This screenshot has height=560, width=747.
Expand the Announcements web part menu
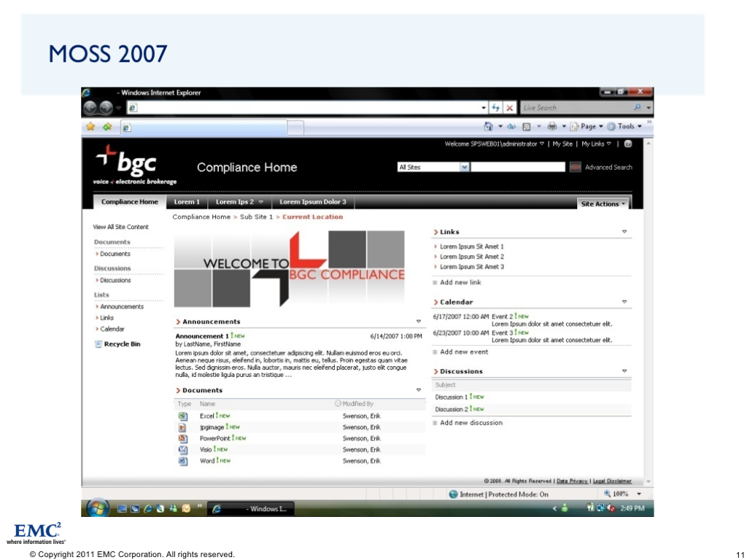tap(419, 322)
